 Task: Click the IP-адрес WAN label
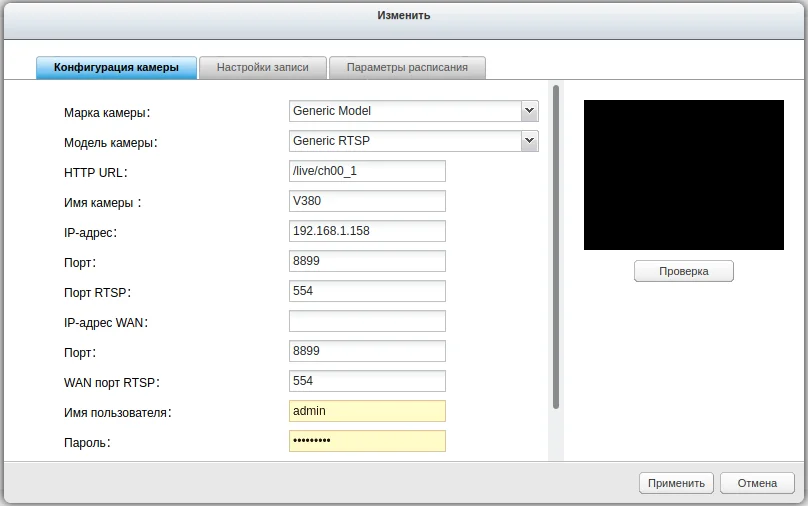[x=106, y=323]
